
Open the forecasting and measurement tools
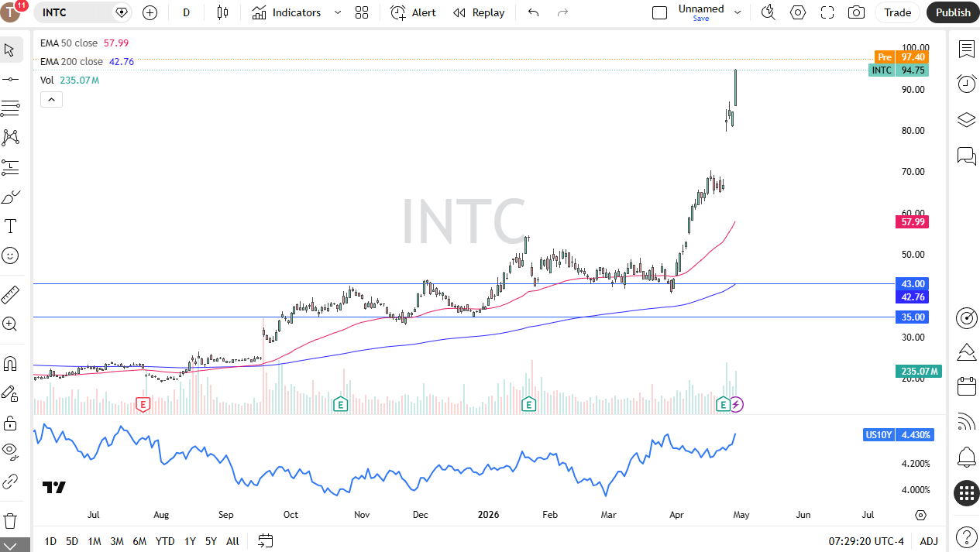point(10,167)
